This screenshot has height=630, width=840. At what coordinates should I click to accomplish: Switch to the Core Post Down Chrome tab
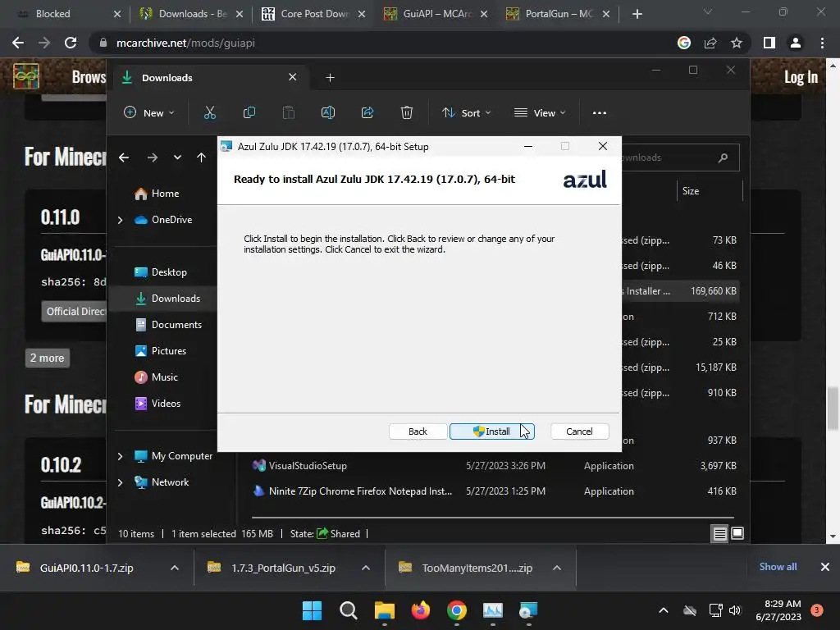tap(313, 14)
